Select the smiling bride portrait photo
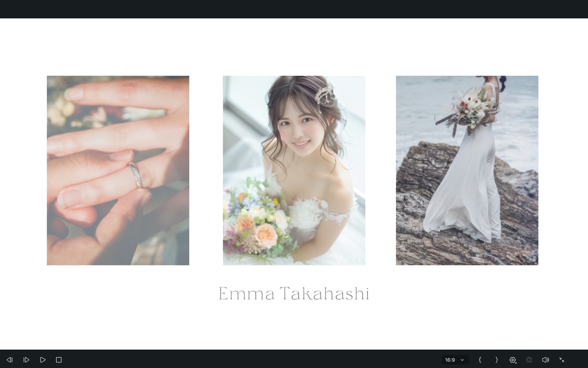Screen dimensions: 588x368 [x=294, y=170]
